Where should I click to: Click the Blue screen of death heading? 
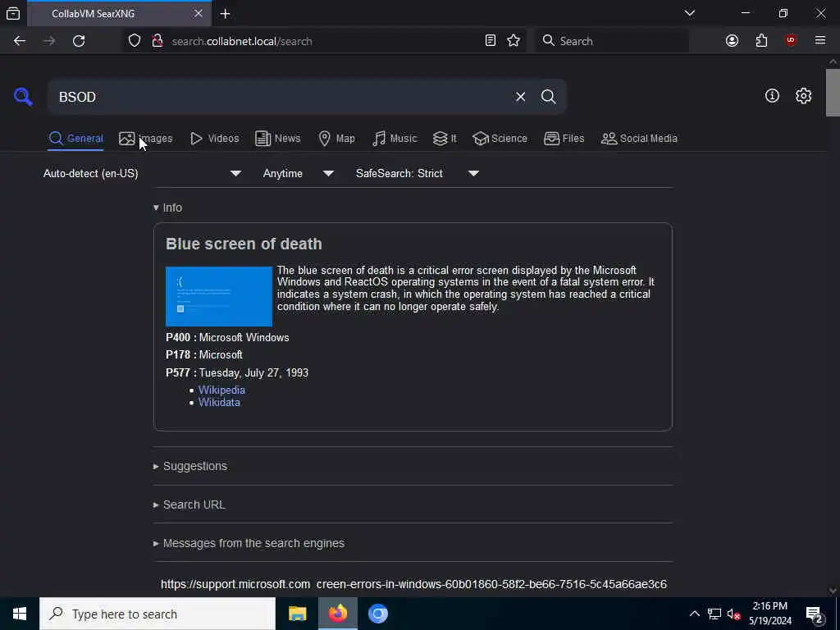244,244
